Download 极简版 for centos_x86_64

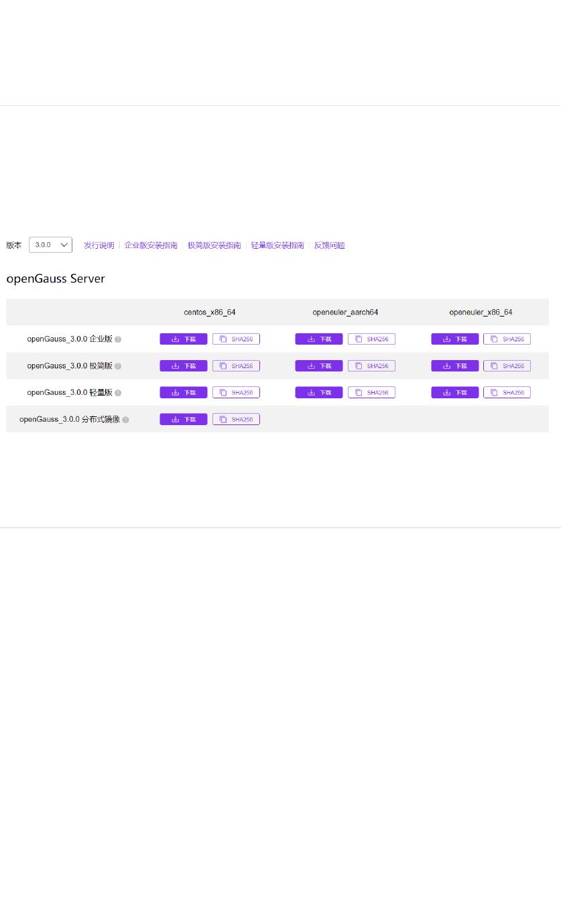coord(184,366)
